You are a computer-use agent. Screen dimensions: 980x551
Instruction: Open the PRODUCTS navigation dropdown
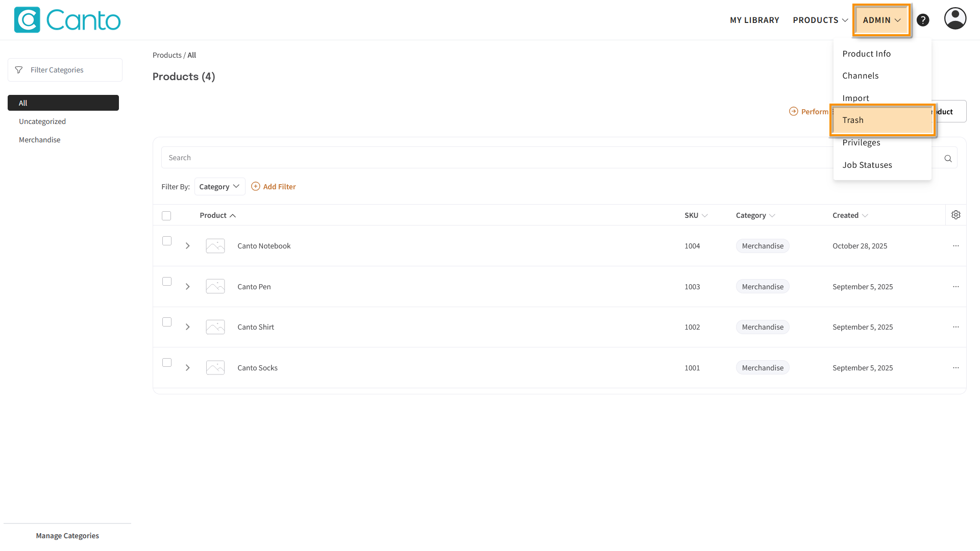coord(821,20)
